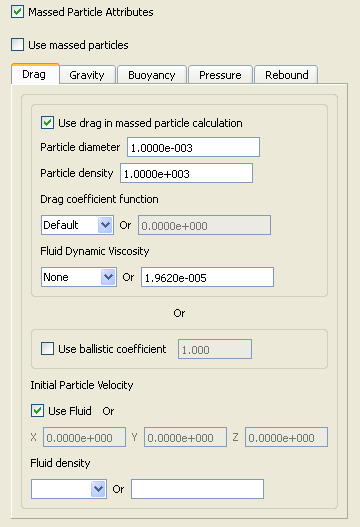This screenshot has width=360, height=527.
Task: Uncheck Massed Particle Attributes checkbox
Action: pos(17,12)
